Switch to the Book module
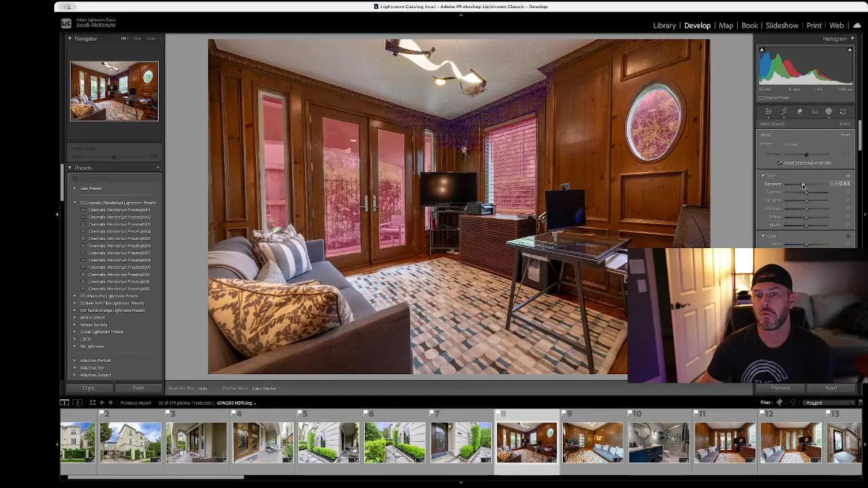Image resolution: width=868 pixels, height=488 pixels. [749, 26]
